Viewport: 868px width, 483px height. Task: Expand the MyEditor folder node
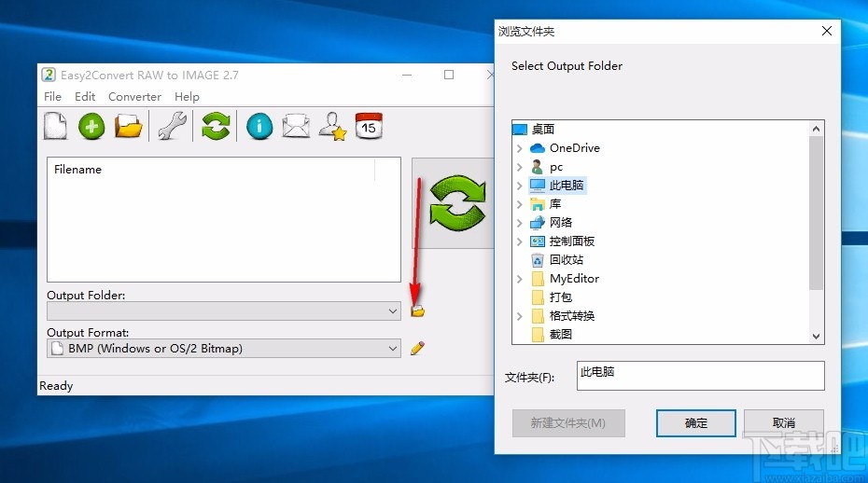coord(519,279)
